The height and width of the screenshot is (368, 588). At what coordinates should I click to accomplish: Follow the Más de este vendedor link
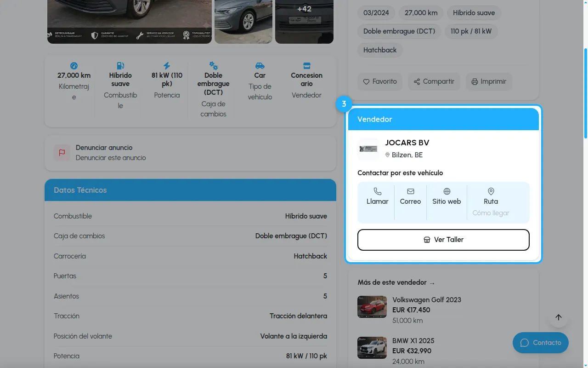(396, 282)
